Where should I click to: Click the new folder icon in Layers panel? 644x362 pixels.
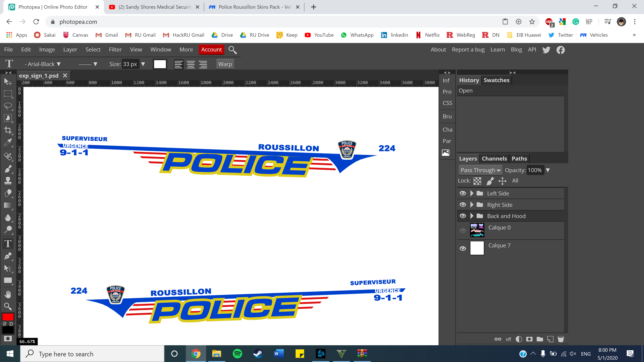(x=540, y=339)
